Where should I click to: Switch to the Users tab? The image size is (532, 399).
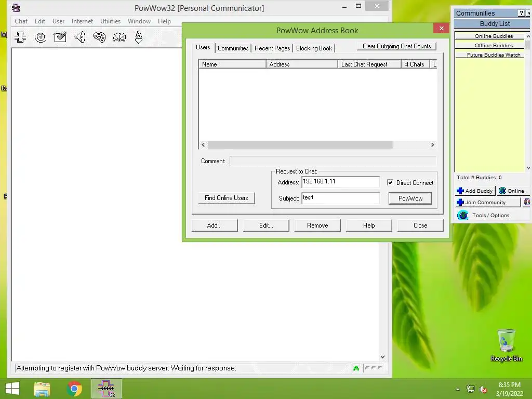[x=203, y=47]
